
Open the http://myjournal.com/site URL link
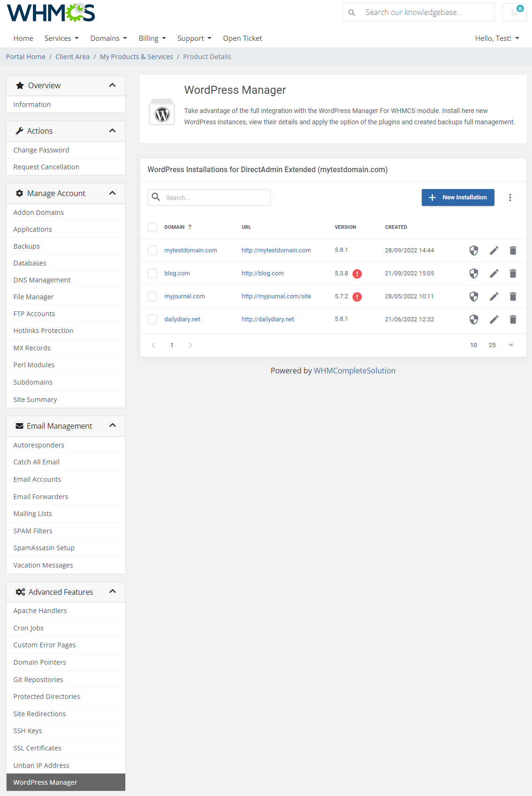276,296
